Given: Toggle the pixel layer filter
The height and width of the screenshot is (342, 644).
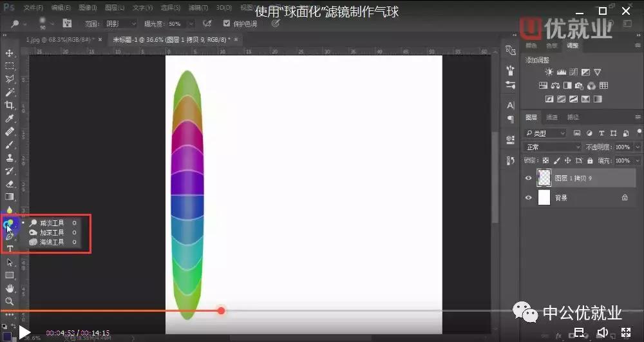Looking at the screenshot, I should [x=577, y=133].
